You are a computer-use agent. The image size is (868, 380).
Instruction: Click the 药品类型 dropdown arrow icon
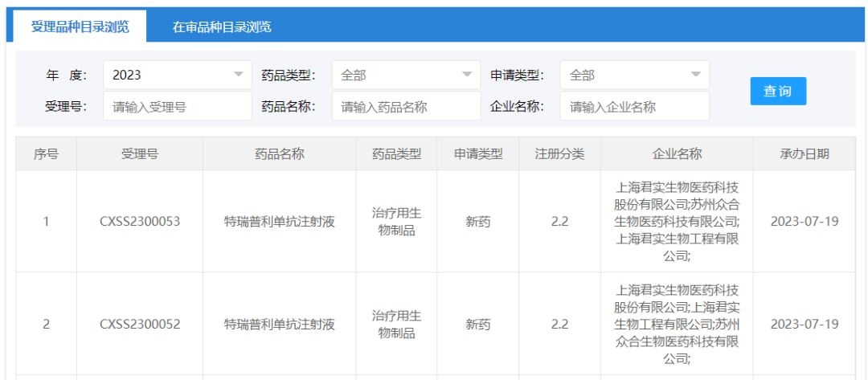pos(467,75)
